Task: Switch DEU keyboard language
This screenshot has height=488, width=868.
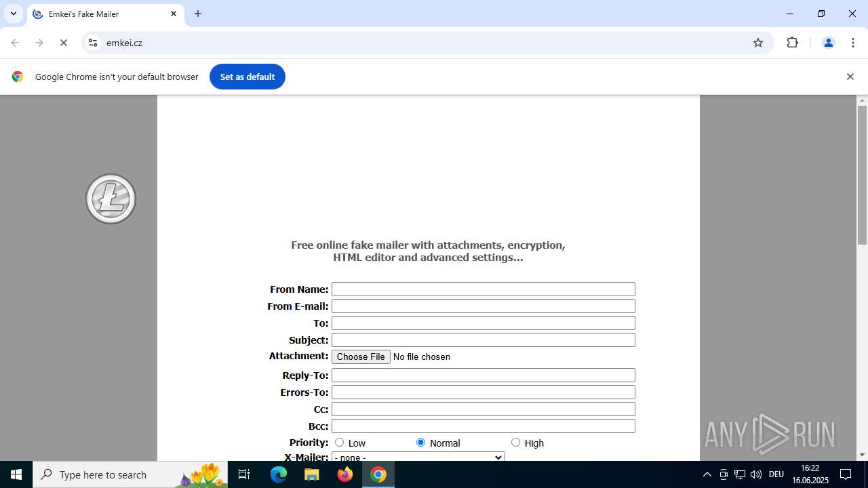Action: (776, 474)
